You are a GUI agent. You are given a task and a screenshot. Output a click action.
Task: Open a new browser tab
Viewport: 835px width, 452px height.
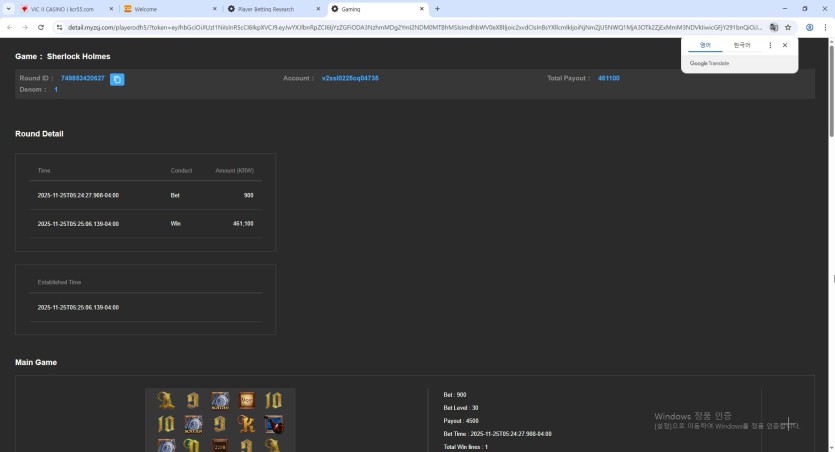click(x=437, y=9)
